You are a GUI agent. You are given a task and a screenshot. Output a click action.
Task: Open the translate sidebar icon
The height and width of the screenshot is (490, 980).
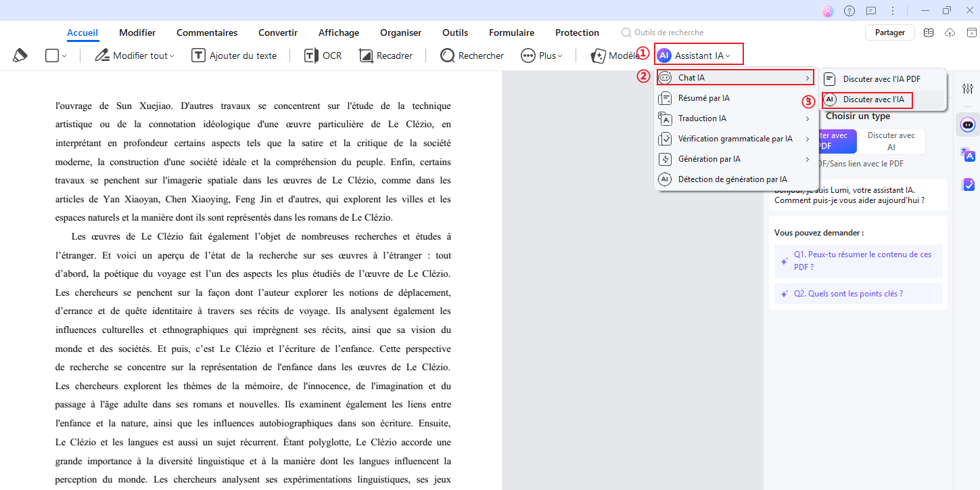pyautogui.click(x=968, y=155)
